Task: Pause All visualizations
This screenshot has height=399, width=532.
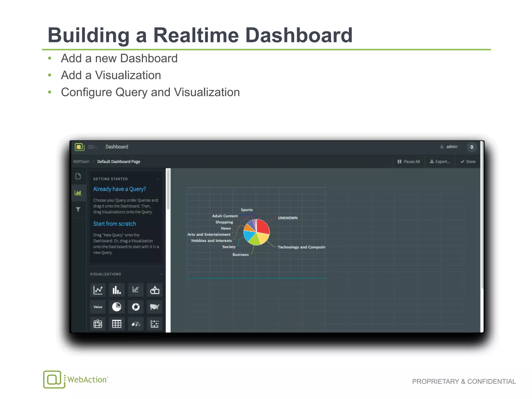Action: (409, 162)
